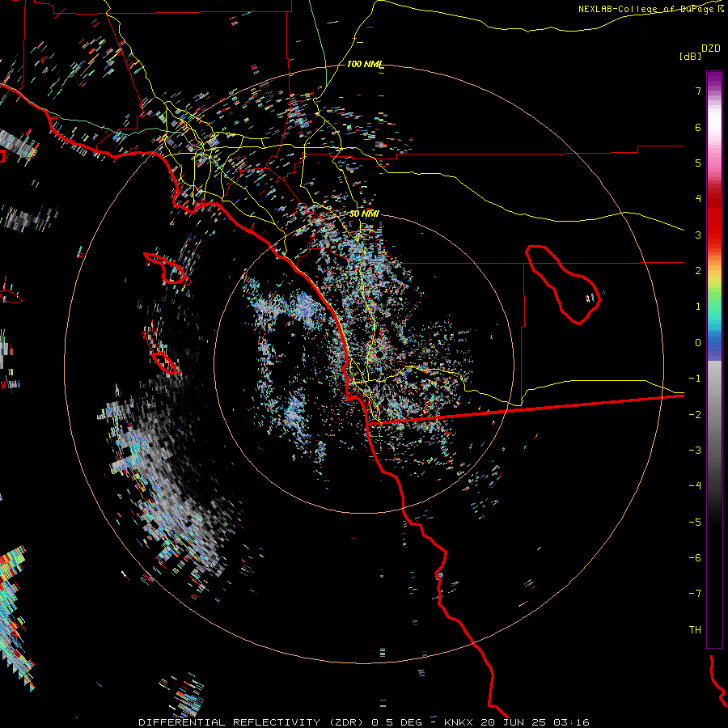Click the "100 NMI" range ring label
728x728 pixels.
[365, 64]
